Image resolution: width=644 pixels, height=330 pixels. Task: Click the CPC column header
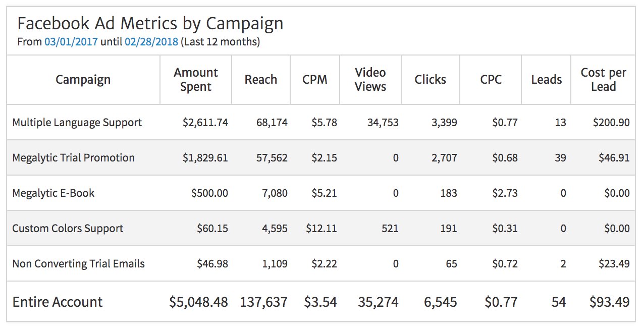point(491,80)
